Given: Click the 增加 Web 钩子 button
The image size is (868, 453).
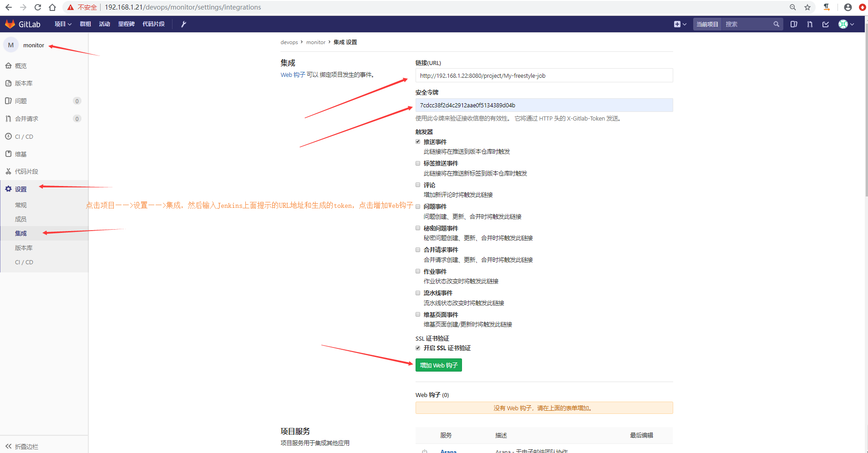Looking at the screenshot, I should [439, 365].
